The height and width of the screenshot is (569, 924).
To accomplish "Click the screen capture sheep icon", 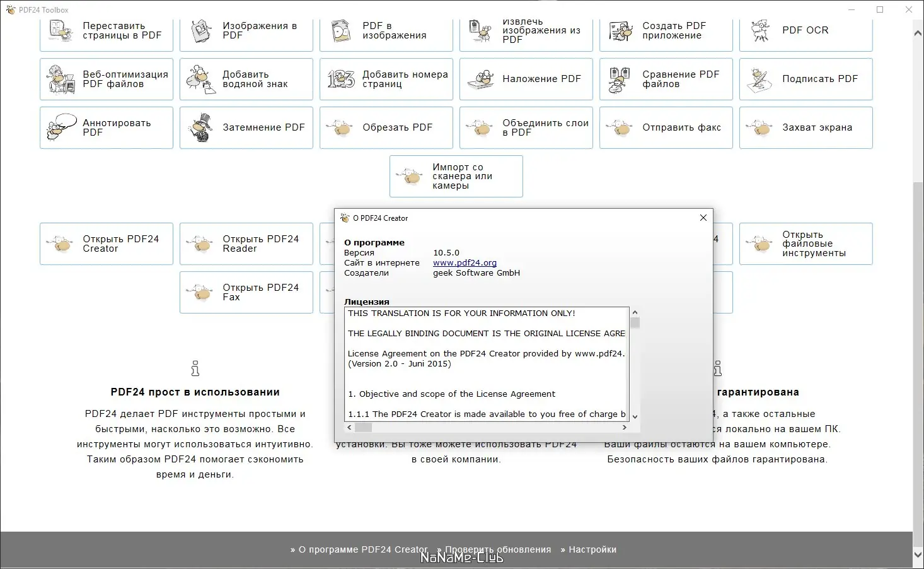I will tap(761, 128).
